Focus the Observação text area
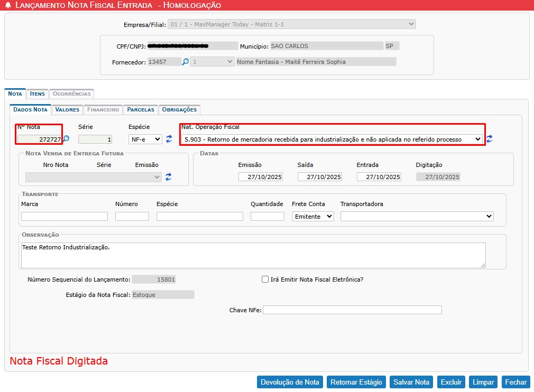Screen dimensions: 534x392 253,255
